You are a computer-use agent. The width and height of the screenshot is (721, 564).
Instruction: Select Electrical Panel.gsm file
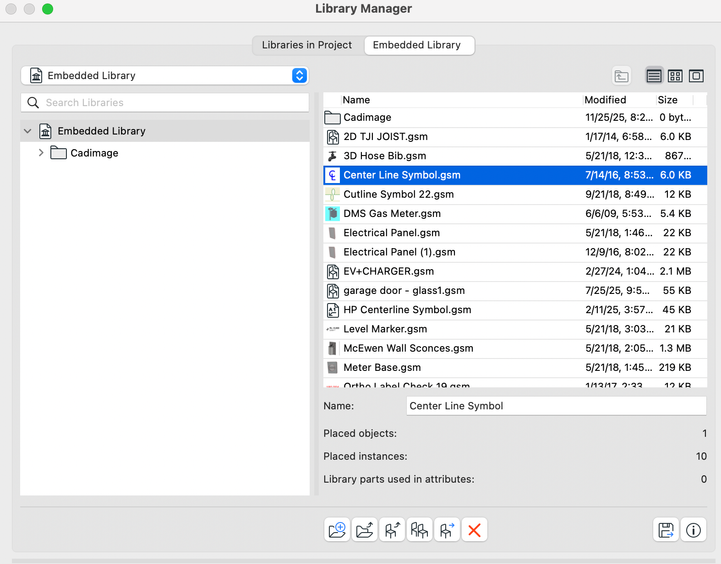coord(515,233)
